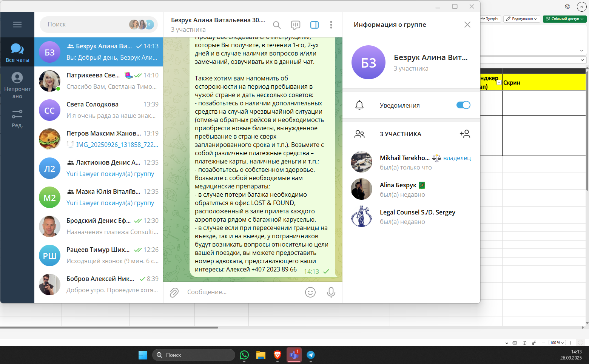589x364 pixels.
Task: Add a participant with the plus-person icon
Action: tap(465, 134)
